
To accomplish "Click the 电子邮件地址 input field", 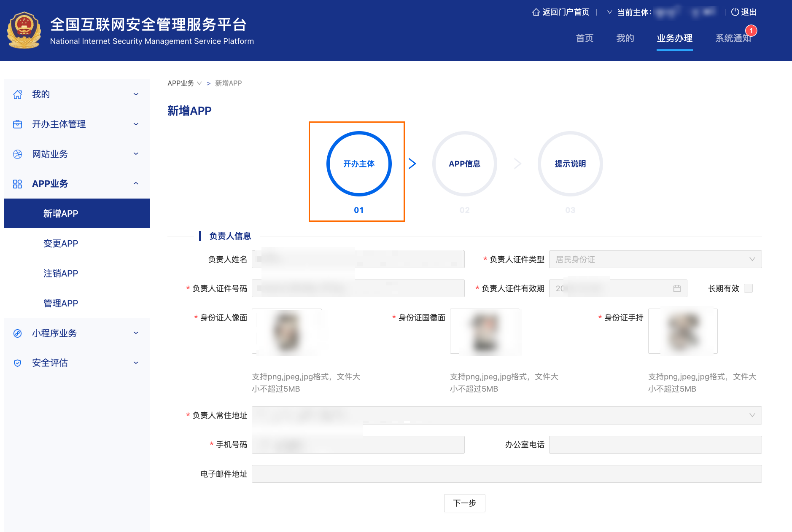I will tap(506, 474).
